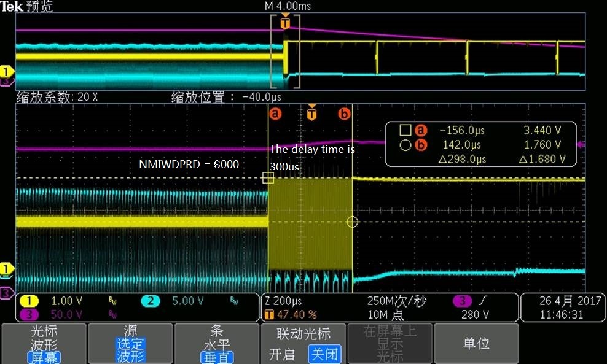Viewport: 607px width, 364px height.
Task: Select channel 3 magenta badge in readout
Action: tap(29, 314)
